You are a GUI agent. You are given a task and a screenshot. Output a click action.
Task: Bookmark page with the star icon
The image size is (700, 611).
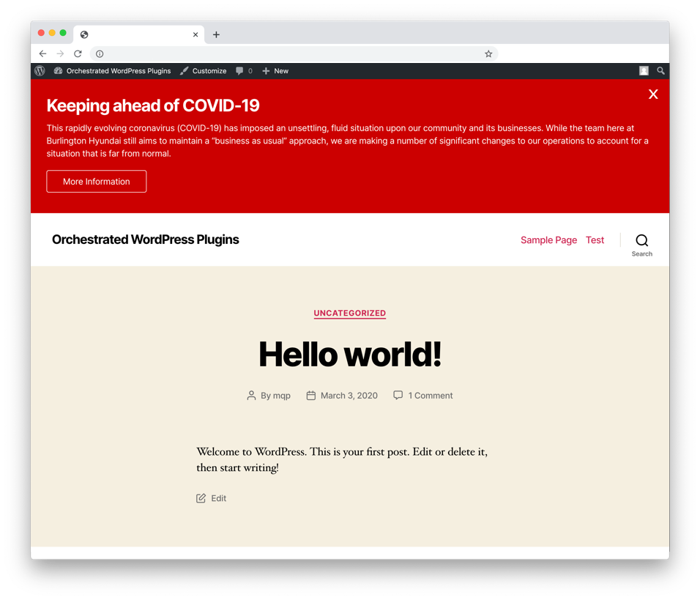click(x=488, y=53)
